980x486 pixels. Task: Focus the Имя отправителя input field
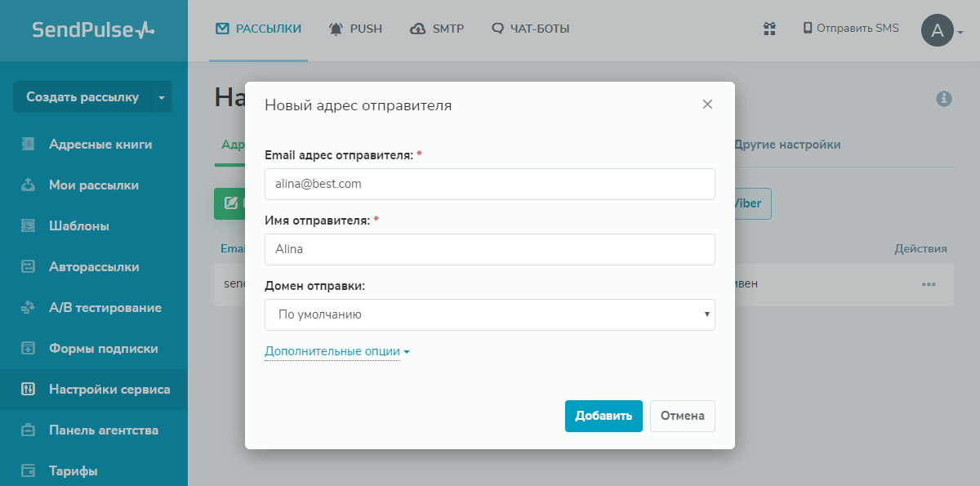[x=489, y=249]
